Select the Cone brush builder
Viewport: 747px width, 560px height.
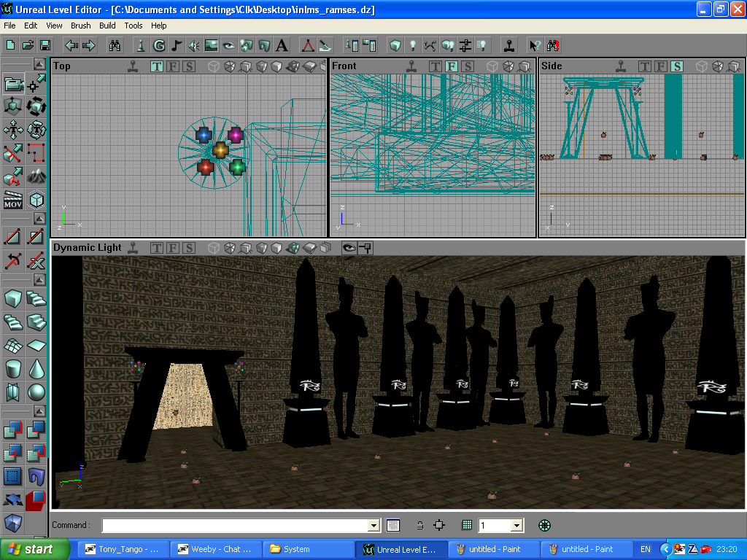tap(36, 369)
